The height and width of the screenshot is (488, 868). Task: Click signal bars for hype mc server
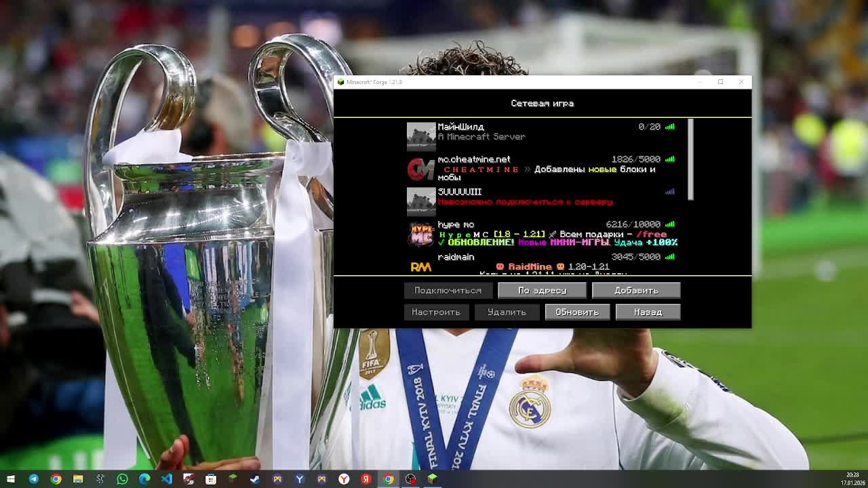coord(670,224)
